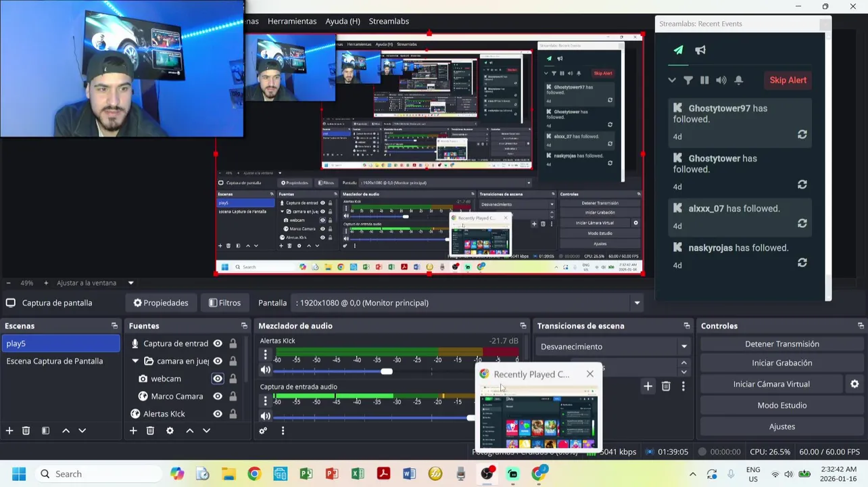Collapse the Recent Events chevron
Screen dimensions: 868x487
(671, 80)
